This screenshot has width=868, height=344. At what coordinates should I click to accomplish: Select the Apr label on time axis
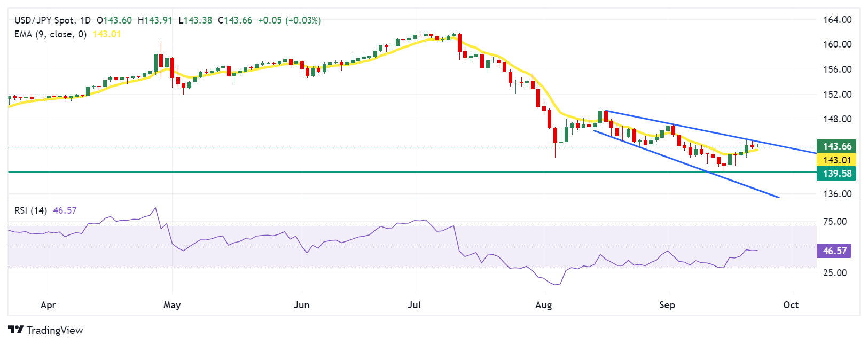click(x=48, y=305)
